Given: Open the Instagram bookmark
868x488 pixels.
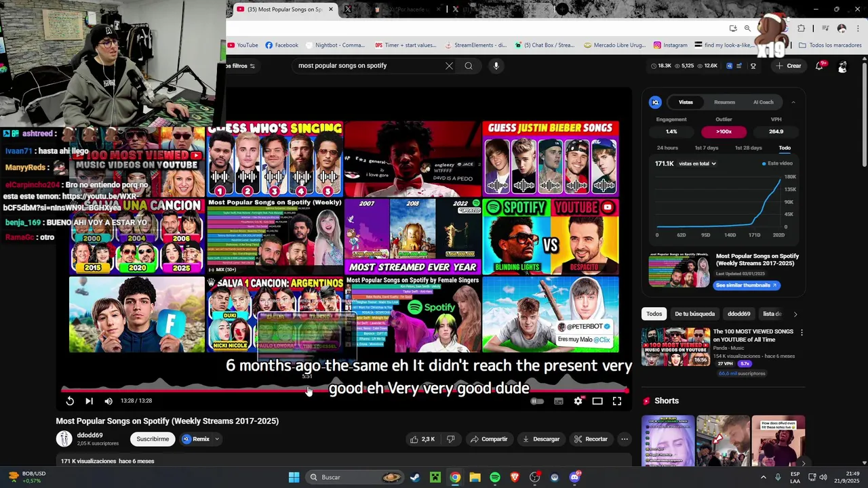Looking at the screenshot, I should pos(670,45).
